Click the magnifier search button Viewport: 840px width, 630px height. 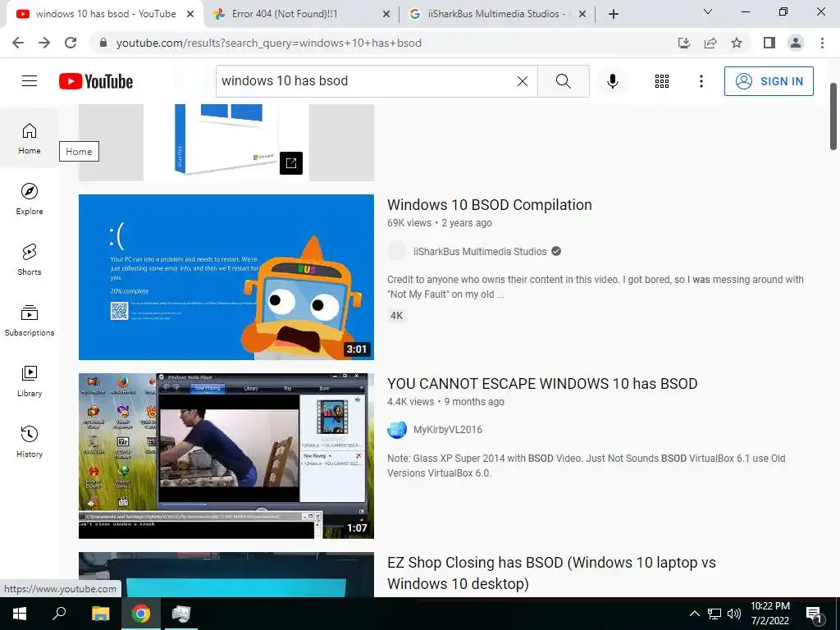tap(563, 81)
